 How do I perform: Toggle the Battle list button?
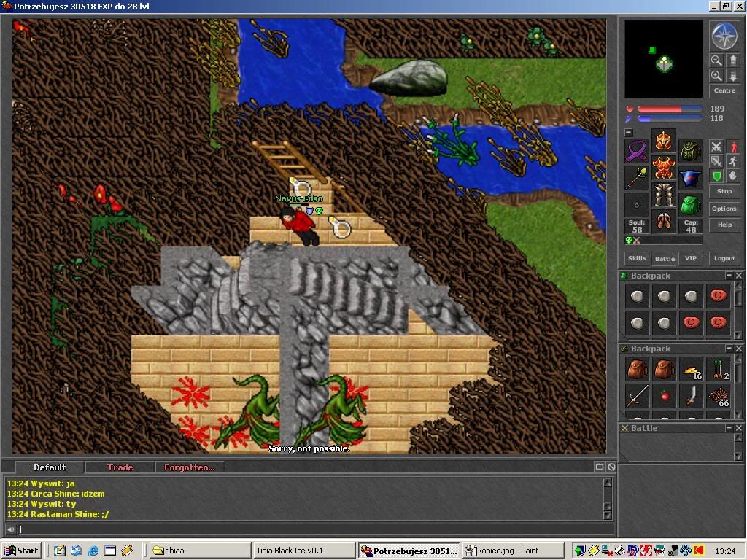[x=665, y=258]
